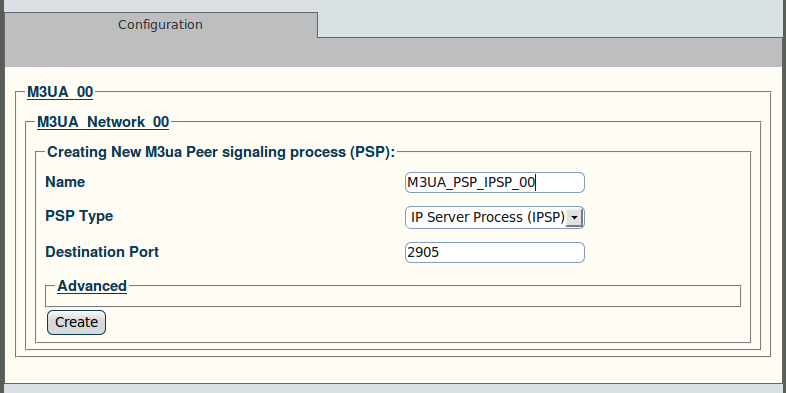Open the PSP Type combo box
Image resolution: width=786 pixels, height=393 pixels.
[495, 217]
